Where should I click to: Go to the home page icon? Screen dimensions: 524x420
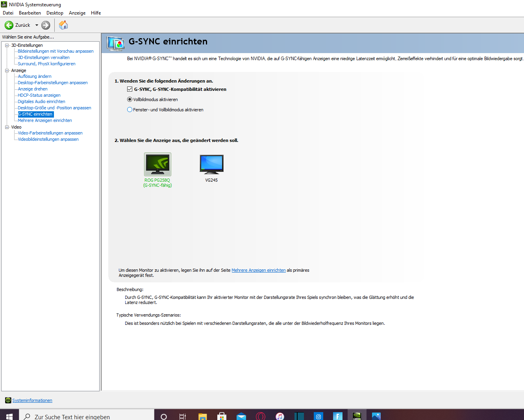(63, 25)
